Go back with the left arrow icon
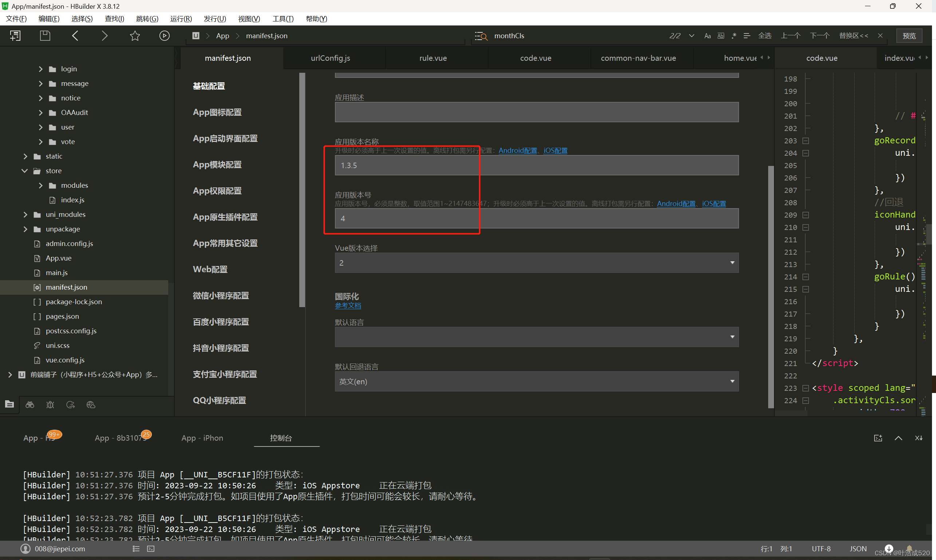Image resolution: width=936 pixels, height=560 pixels. point(75,36)
